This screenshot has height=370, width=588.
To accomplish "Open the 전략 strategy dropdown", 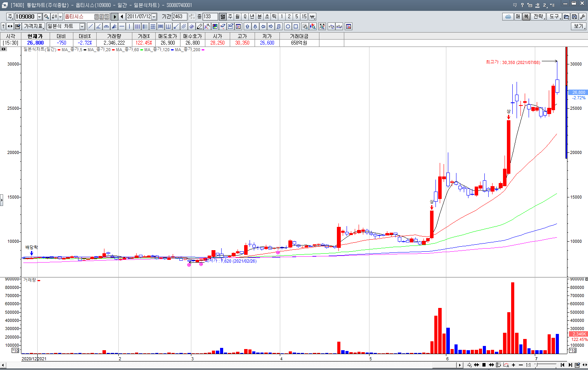I will (539, 17).
